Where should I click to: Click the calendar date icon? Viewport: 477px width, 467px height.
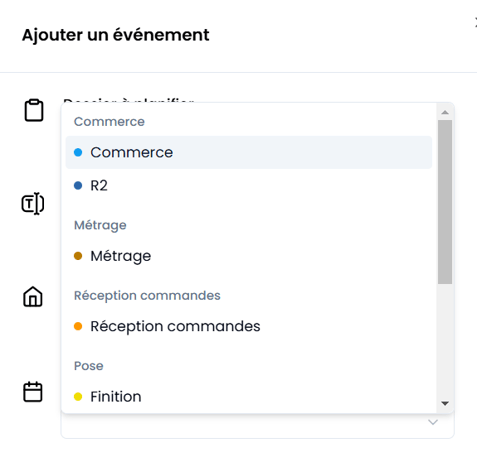(x=33, y=392)
